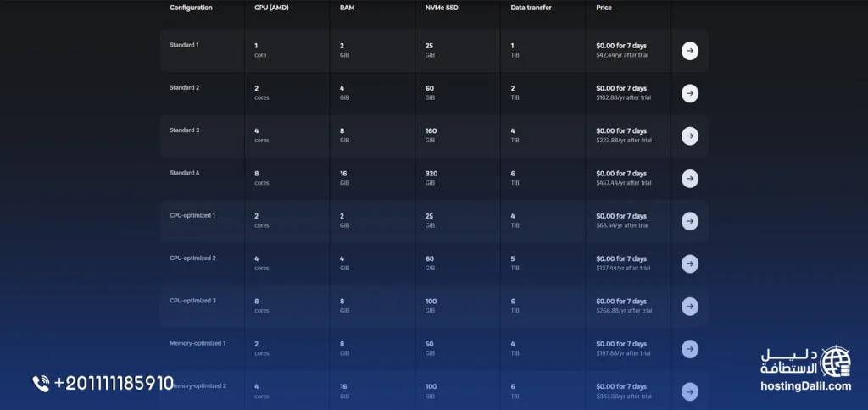Click Memory-optimized 1 arrow button

pyautogui.click(x=690, y=349)
